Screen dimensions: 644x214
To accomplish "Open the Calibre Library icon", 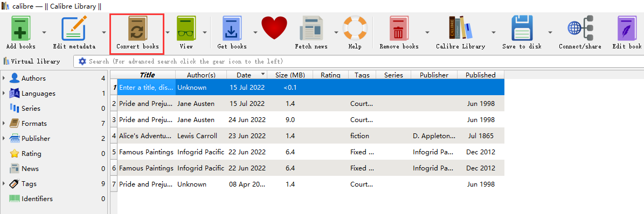I will [460, 28].
